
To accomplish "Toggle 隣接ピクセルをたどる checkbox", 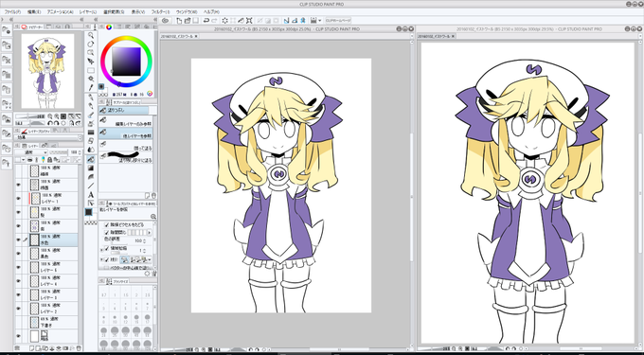I will click(x=107, y=225).
